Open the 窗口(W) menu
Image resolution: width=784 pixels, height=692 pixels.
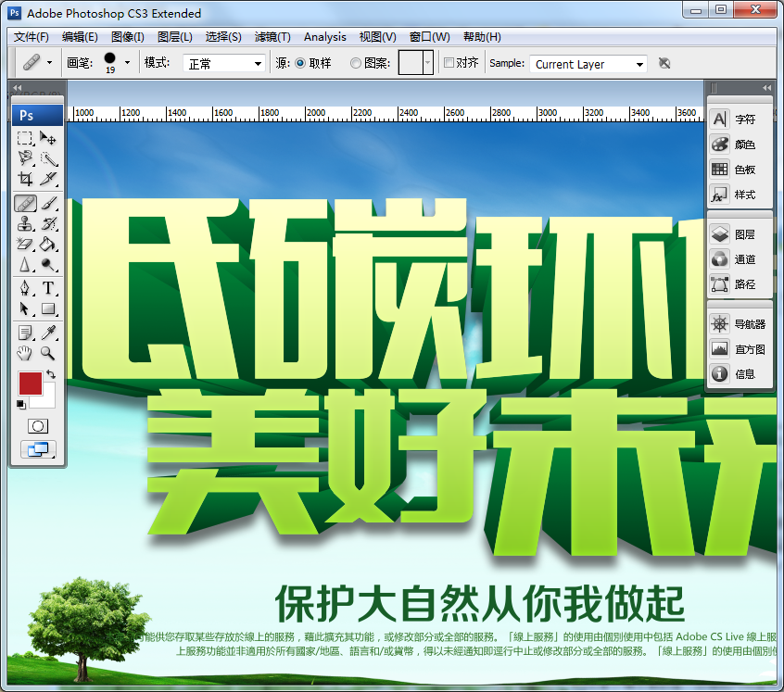click(429, 37)
